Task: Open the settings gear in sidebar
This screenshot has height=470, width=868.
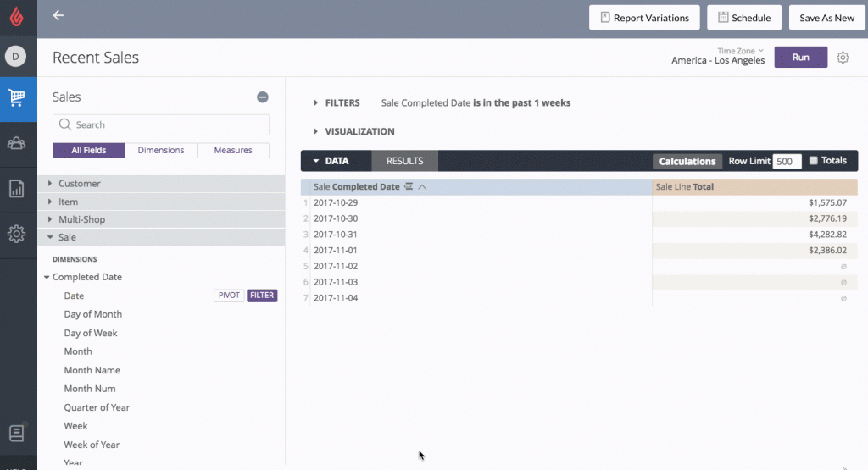Action: (x=17, y=234)
